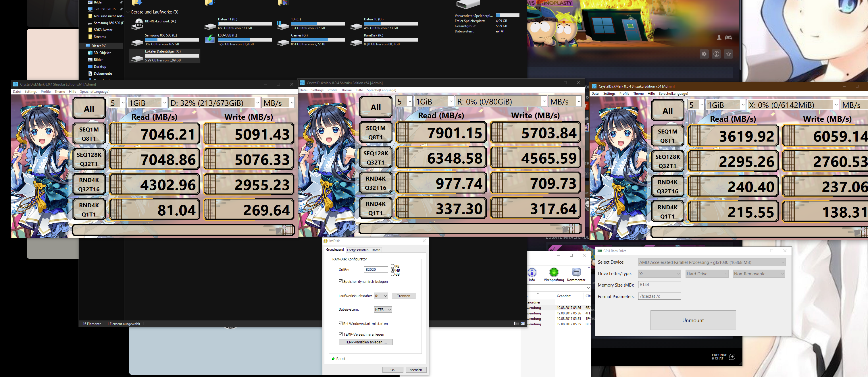
Task: Select the GB radio button in ImDisk
Action: [x=392, y=274]
